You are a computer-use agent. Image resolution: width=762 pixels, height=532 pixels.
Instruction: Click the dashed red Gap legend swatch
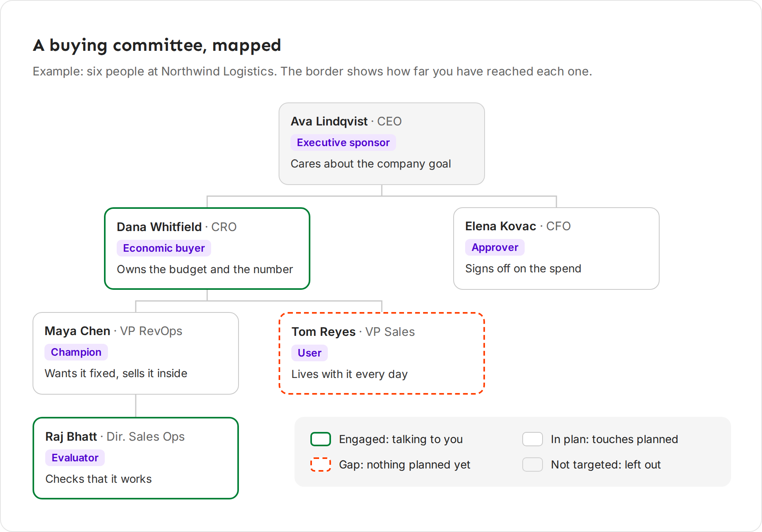click(x=321, y=465)
